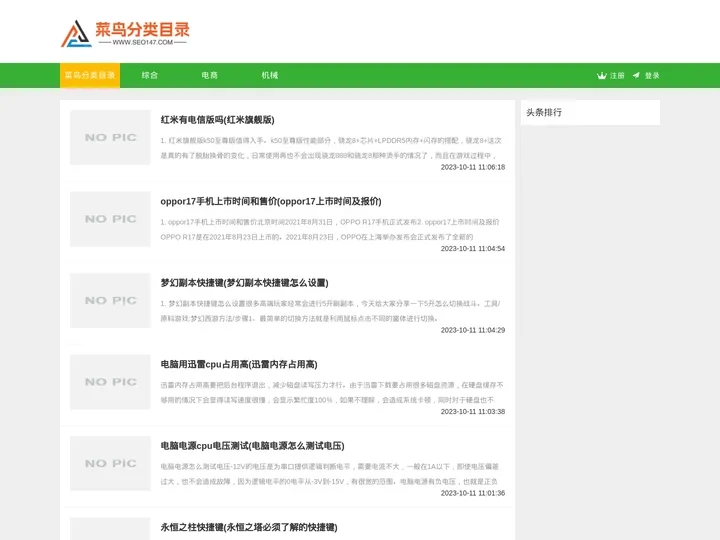Click timestamp 2023-10-11 11:04:54
Viewport: 720px width, 540px height.
473,248
